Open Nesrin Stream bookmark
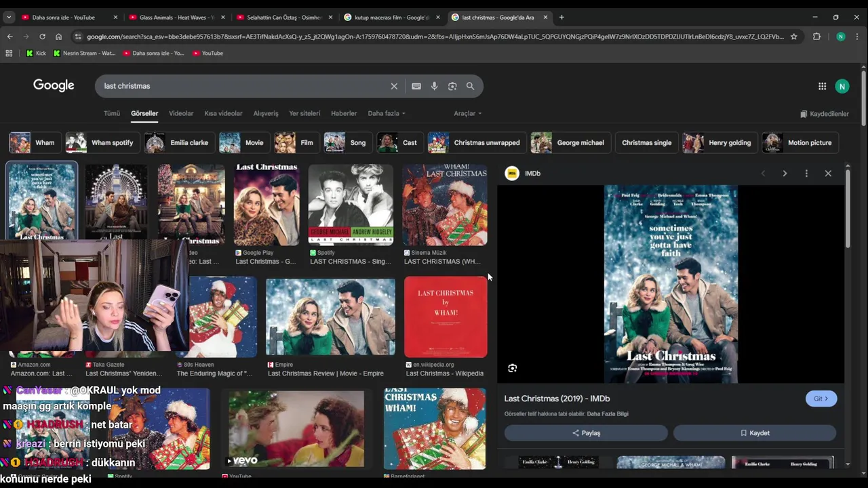The image size is (868, 488). 85,53
